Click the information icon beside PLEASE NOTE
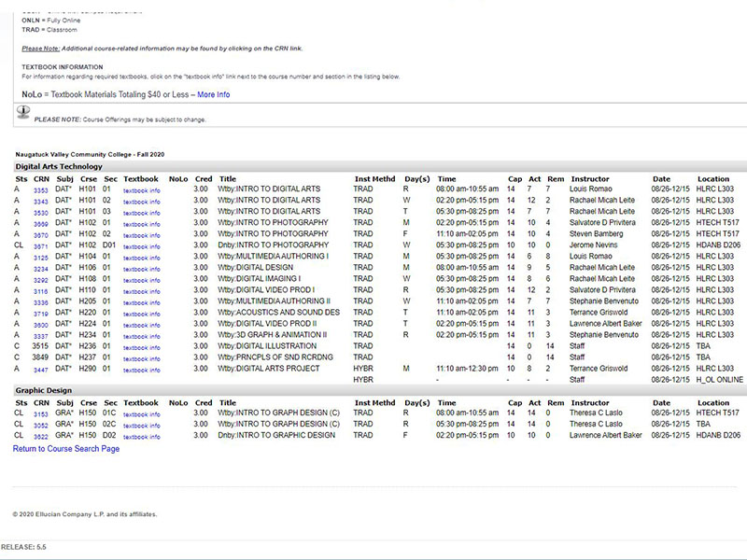Viewport: 747px width, 560px height. pos(23,112)
